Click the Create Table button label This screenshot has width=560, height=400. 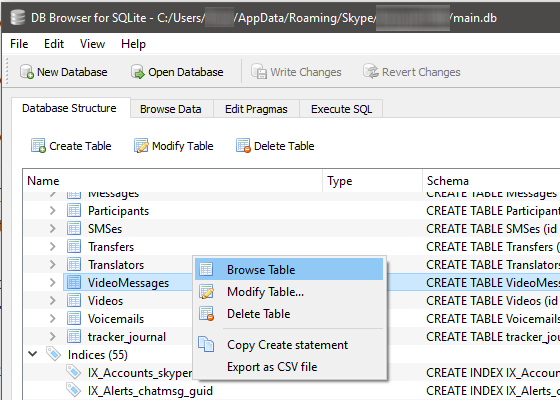point(80,146)
